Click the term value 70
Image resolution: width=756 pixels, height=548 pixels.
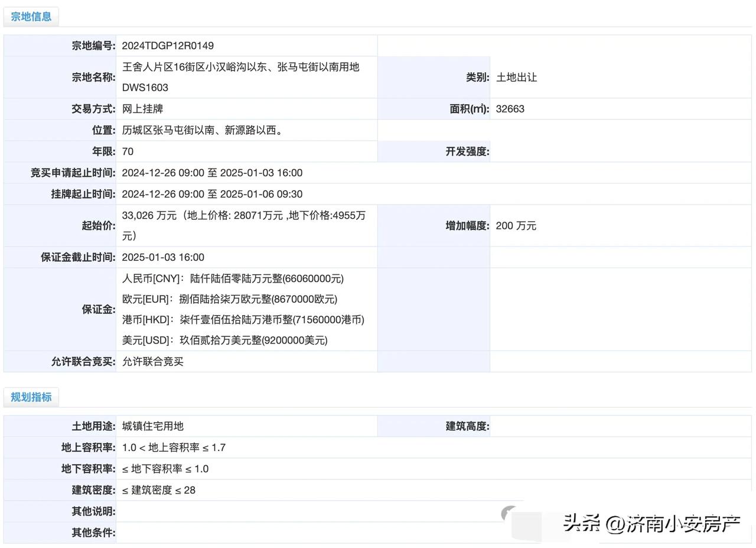point(128,151)
